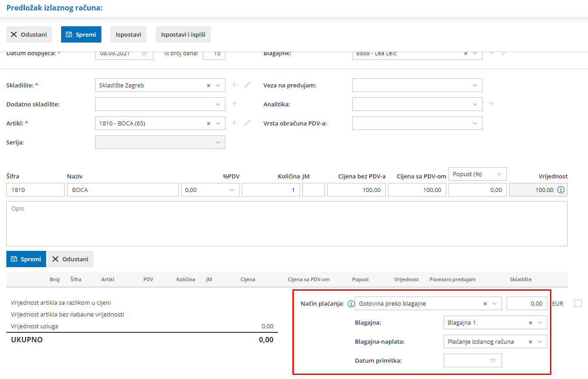588x379 pixels.
Task: Save the invoice draft using top Spremi
Action: [x=81, y=34]
